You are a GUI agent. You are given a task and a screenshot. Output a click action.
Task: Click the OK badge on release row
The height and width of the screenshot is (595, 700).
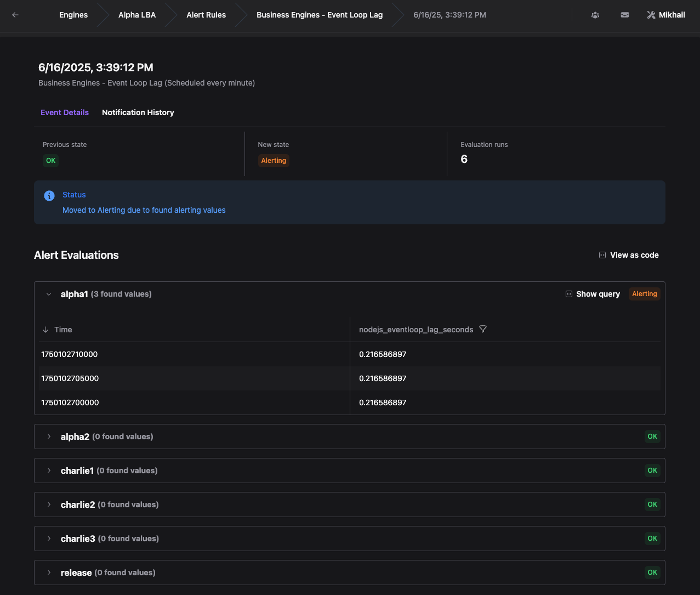(x=652, y=573)
